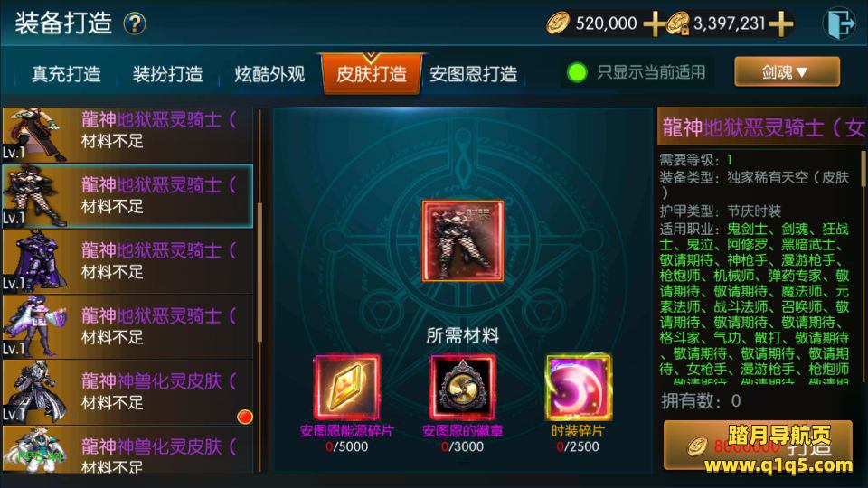868x488 pixels.
Task: Open the 剑魂 class dropdown
Action: point(787,72)
